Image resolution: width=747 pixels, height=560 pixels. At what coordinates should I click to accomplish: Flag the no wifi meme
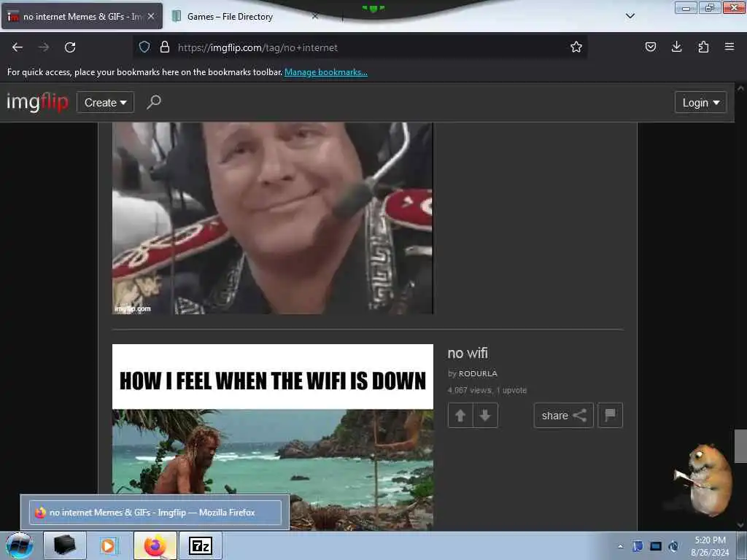click(x=611, y=415)
